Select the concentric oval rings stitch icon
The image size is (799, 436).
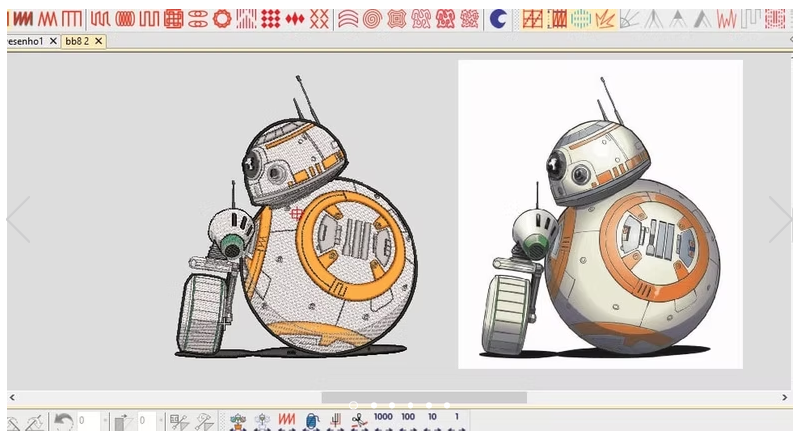click(125, 19)
